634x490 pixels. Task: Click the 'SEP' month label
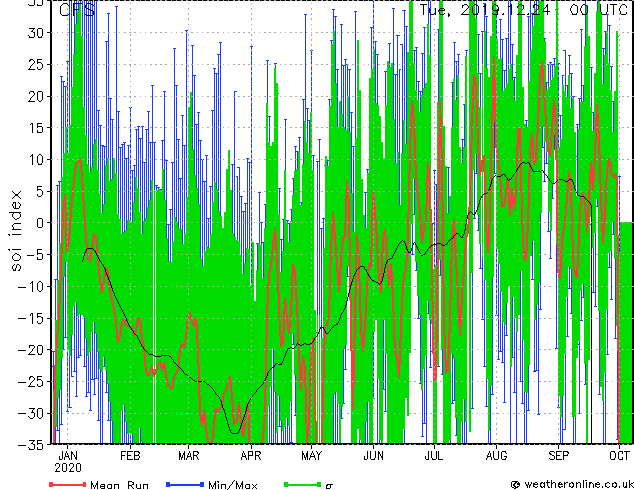coord(558,456)
